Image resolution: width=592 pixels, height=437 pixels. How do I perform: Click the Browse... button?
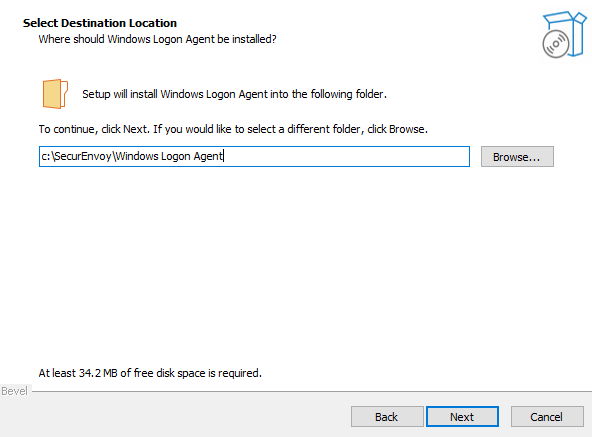[517, 156]
